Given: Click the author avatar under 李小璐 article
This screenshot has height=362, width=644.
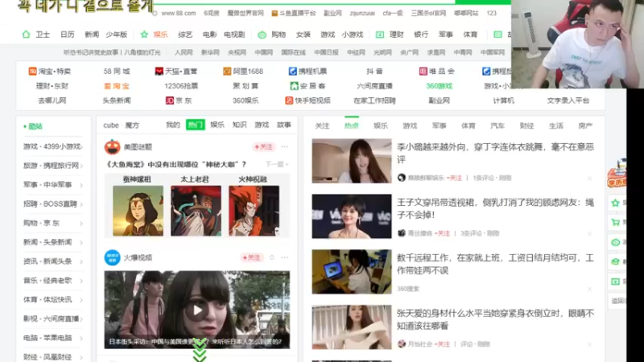Looking at the screenshot, I should point(401,178).
